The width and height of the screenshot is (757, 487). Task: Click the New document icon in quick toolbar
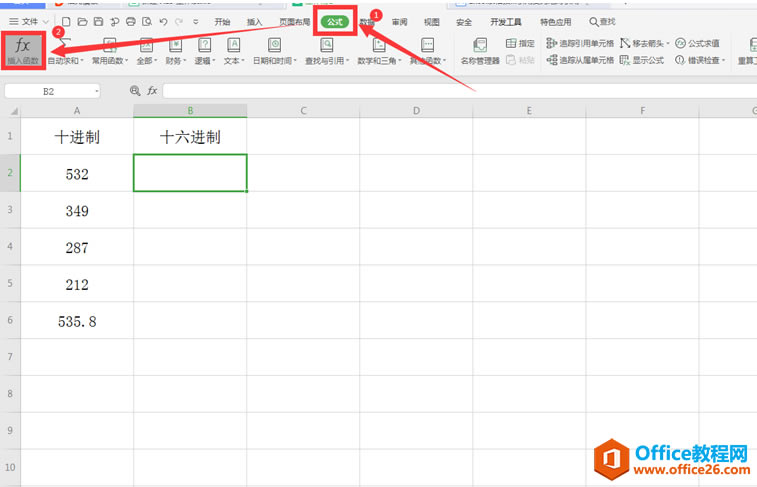point(66,22)
